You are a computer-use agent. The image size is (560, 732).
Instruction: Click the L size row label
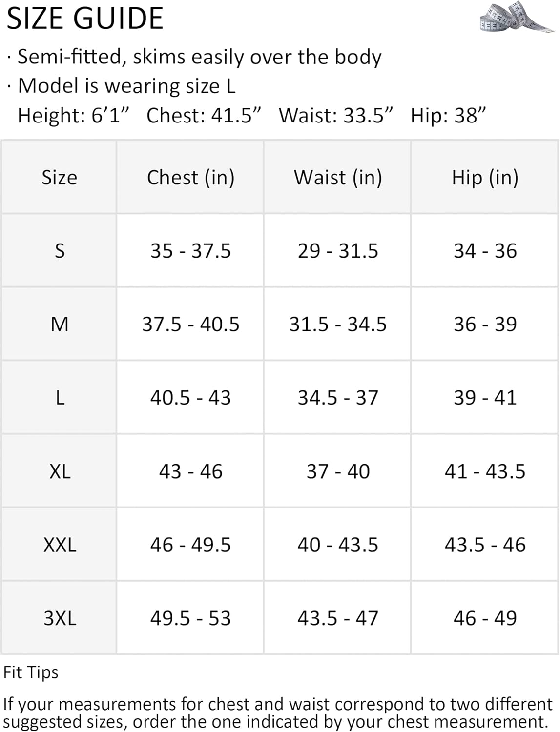coord(60,398)
